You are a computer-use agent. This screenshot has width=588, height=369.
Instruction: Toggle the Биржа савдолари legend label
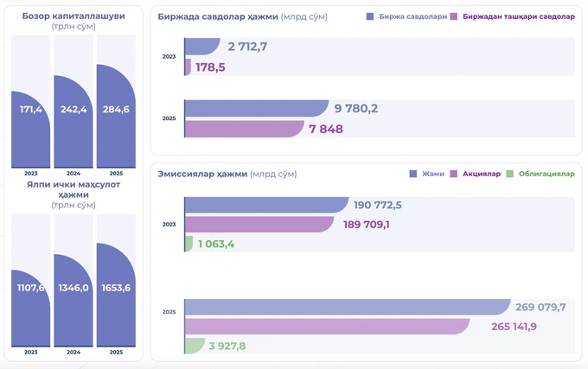pyautogui.click(x=412, y=16)
